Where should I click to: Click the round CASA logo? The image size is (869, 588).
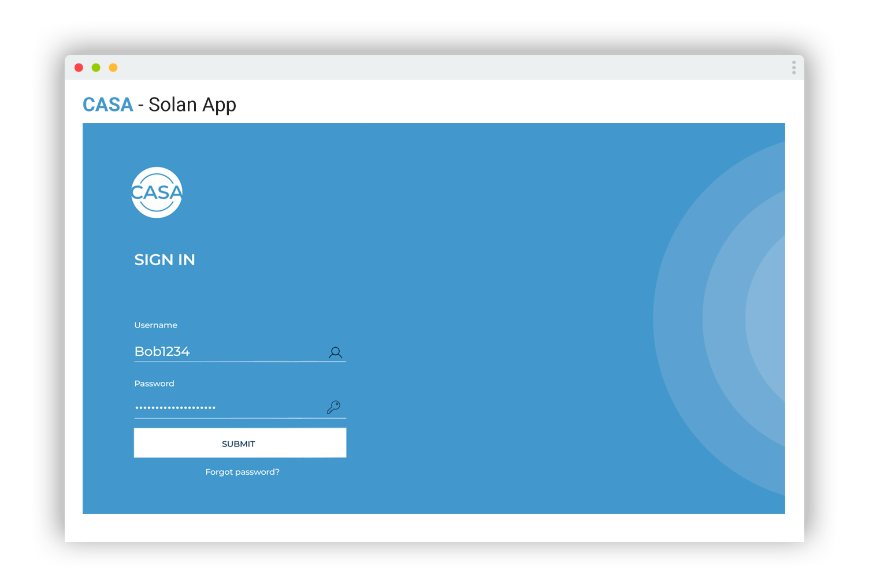tap(157, 192)
